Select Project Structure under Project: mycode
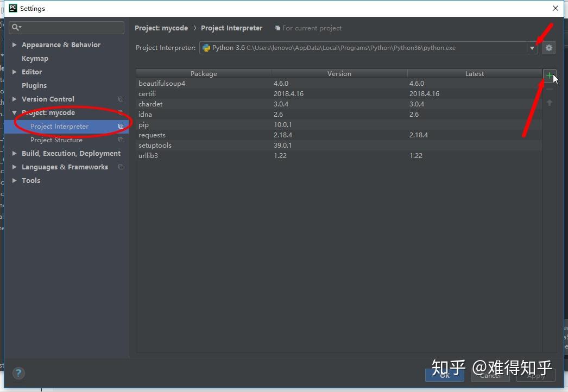This screenshot has width=568, height=392. click(x=56, y=140)
